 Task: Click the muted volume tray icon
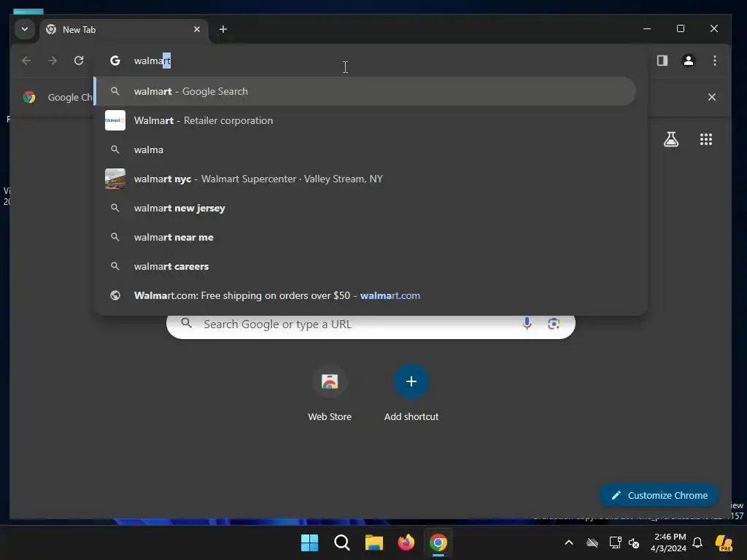[634, 542]
